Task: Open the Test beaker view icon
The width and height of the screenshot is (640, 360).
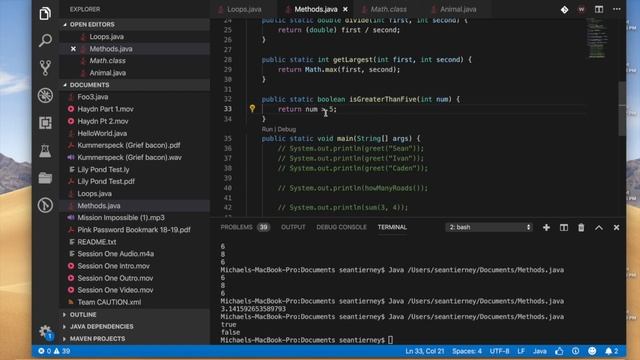Action: (x=45, y=151)
